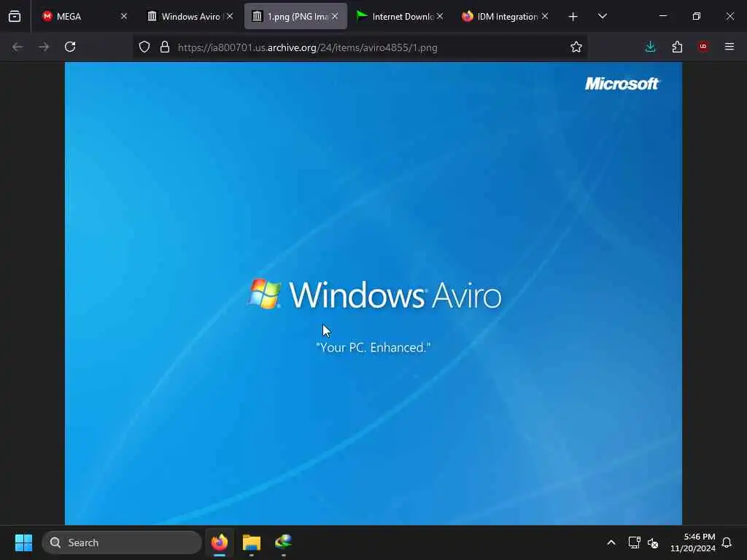Open the clock showing 5:46 PM
Viewport: 747px width, 560px height.
point(693,542)
